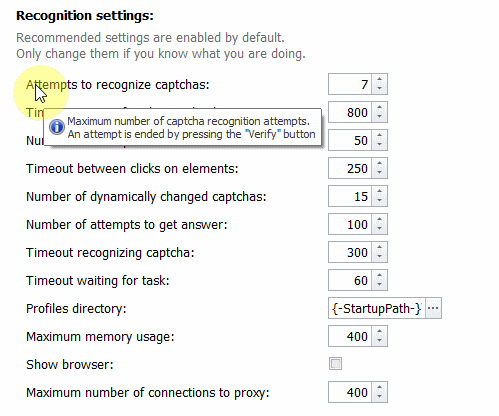
Task: Open Profiles directory browse ellipsis button
Action: tap(433, 308)
